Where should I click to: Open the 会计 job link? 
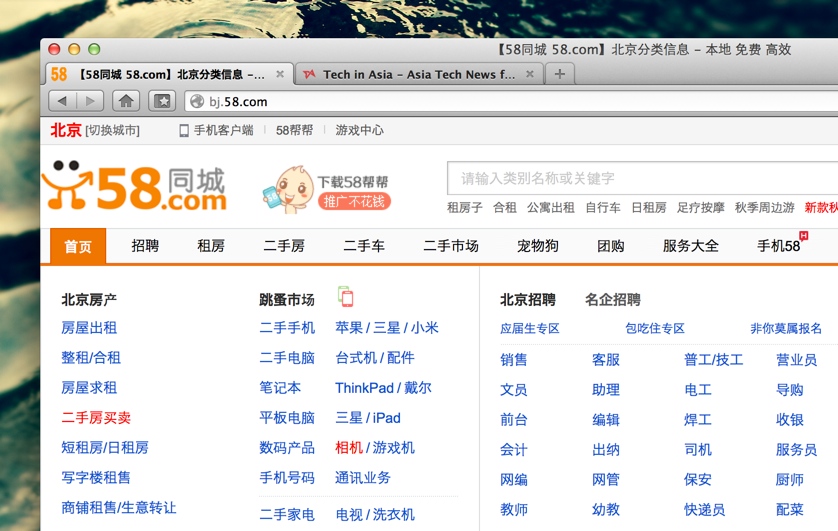(514, 450)
